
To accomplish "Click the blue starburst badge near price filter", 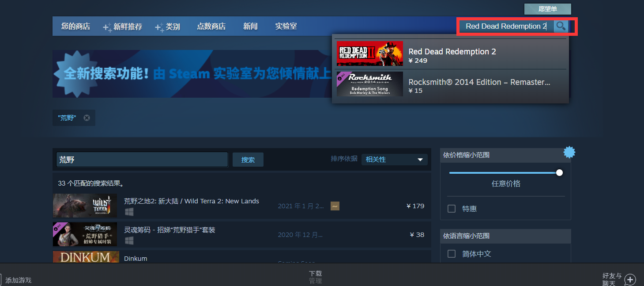I will (569, 153).
